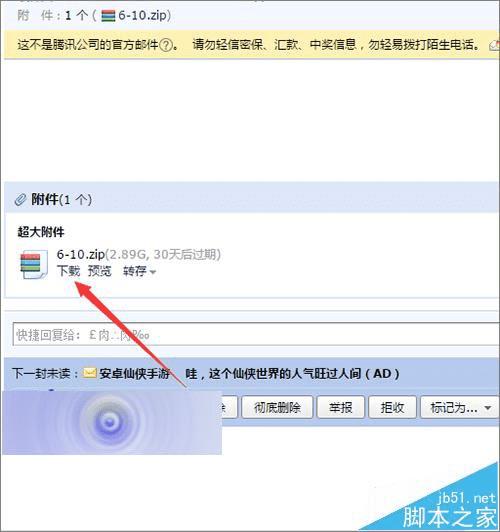Click the 6-10.zip filename showing 2.89G size
Screen dimensions: 500x532
[x=81, y=254]
